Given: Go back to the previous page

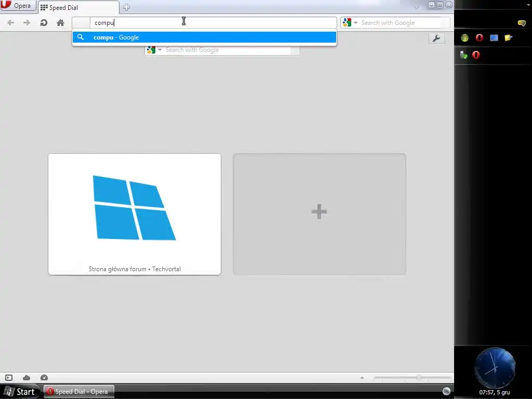Looking at the screenshot, I should click(x=10, y=23).
